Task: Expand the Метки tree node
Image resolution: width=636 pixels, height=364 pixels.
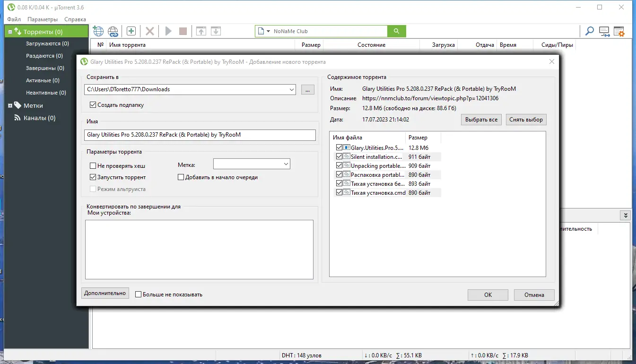Action: coord(10,105)
